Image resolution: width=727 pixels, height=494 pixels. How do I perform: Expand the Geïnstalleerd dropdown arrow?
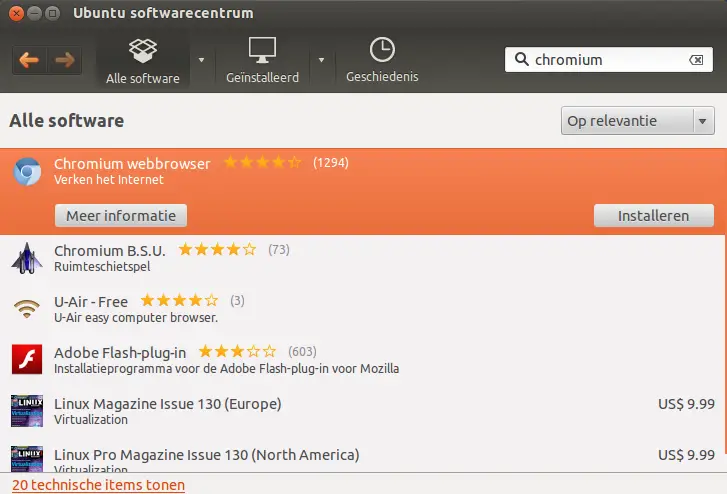click(321, 60)
